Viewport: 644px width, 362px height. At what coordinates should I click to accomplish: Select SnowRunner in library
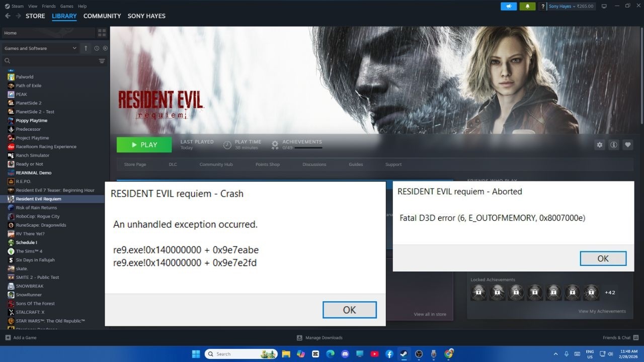coord(29,295)
